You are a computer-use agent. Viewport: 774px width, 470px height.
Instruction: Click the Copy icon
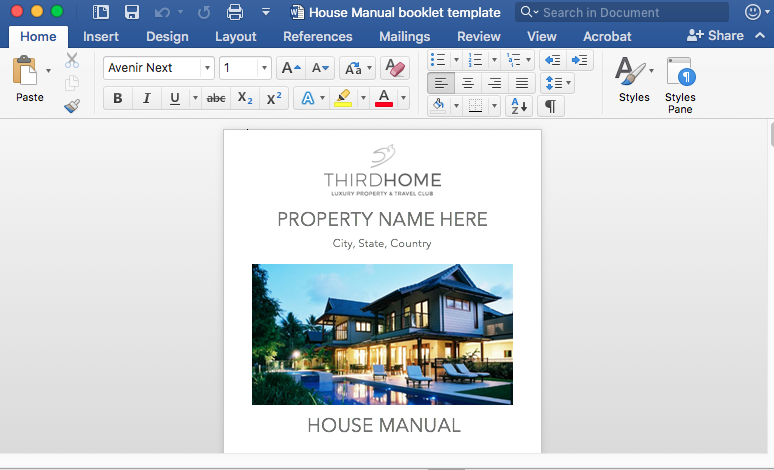tap(72, 83)
